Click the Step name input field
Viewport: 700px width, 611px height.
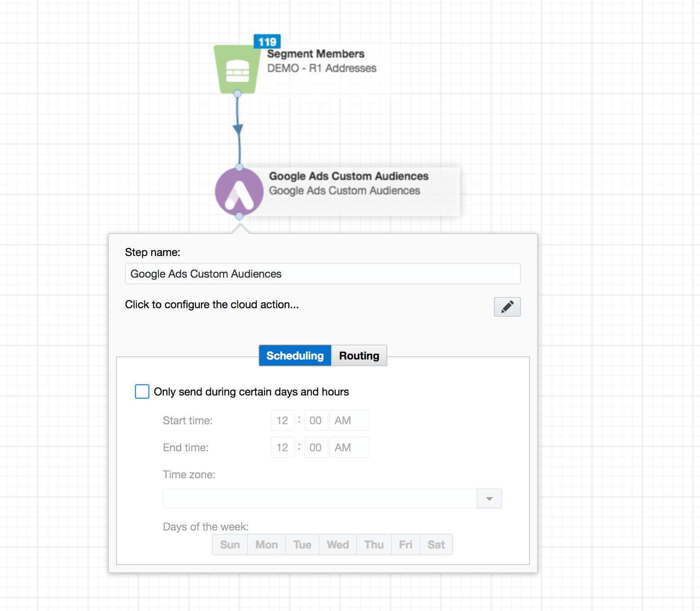tap(323, 274)
